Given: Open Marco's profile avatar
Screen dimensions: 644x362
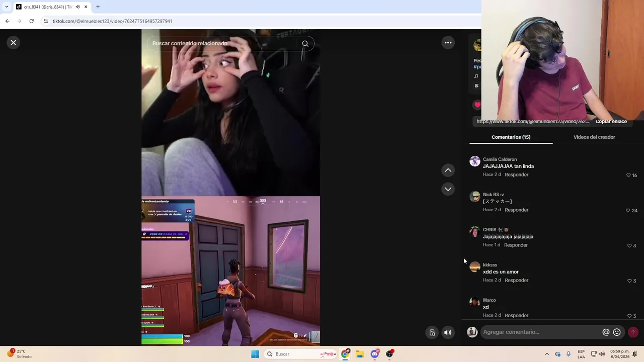Looking at the screenshot, I should click(475, 302).
